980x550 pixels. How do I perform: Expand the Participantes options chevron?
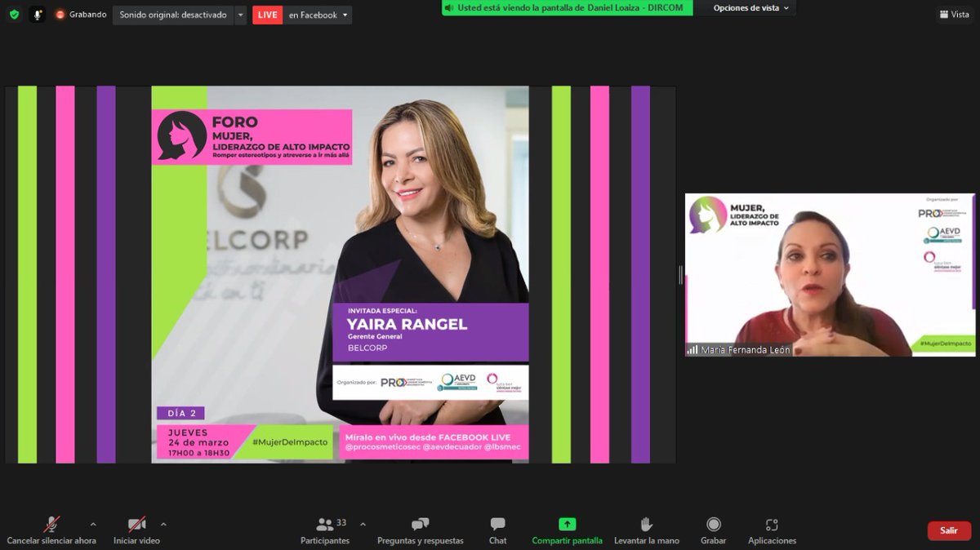pos(363,524)
